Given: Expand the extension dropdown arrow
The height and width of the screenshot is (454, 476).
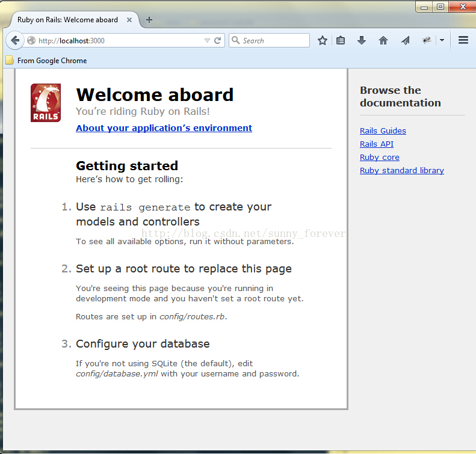Looking at the screenshot, I should pos(442,40).
